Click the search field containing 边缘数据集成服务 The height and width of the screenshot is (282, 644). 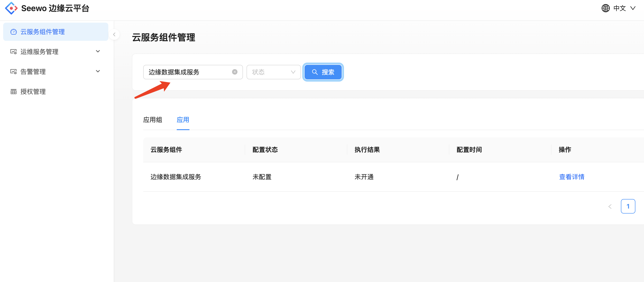click(x=193, y=72)
